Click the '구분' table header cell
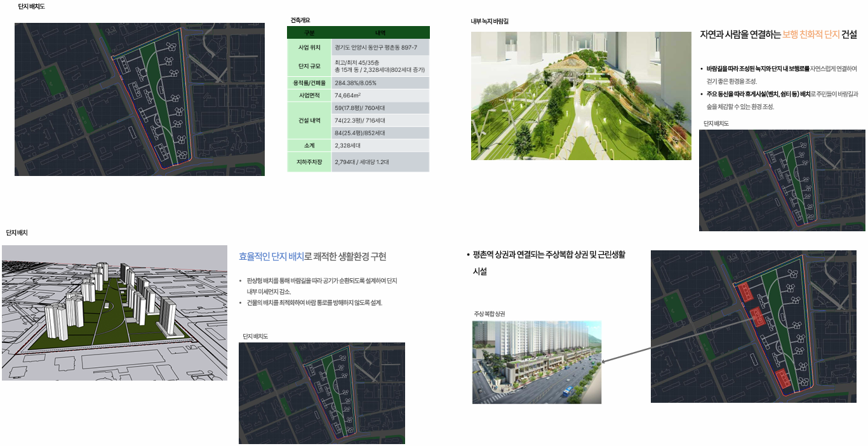 pos(309,33)
